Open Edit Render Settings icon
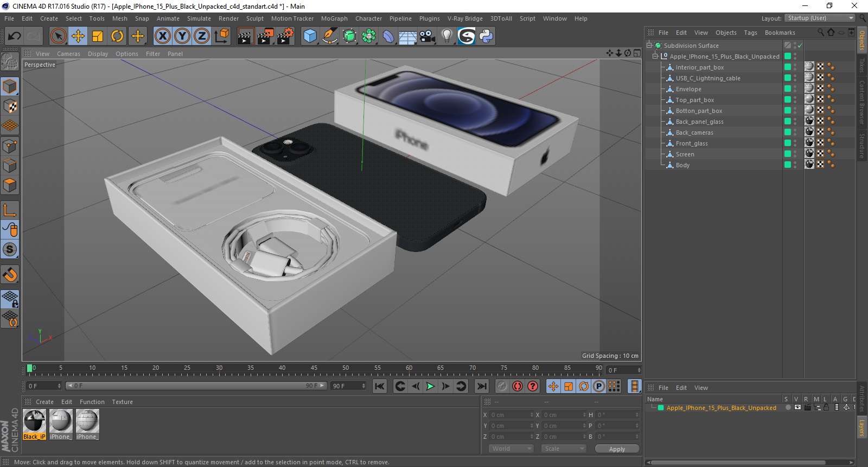Screen dimensions: 868x467 pyautogui.click(x=285, y=36)
